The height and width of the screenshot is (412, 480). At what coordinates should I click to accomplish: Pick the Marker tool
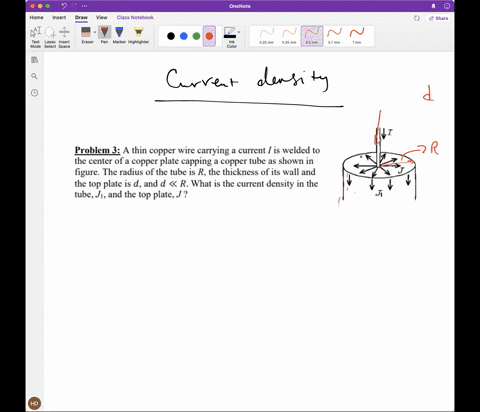[x=119, y=35]
